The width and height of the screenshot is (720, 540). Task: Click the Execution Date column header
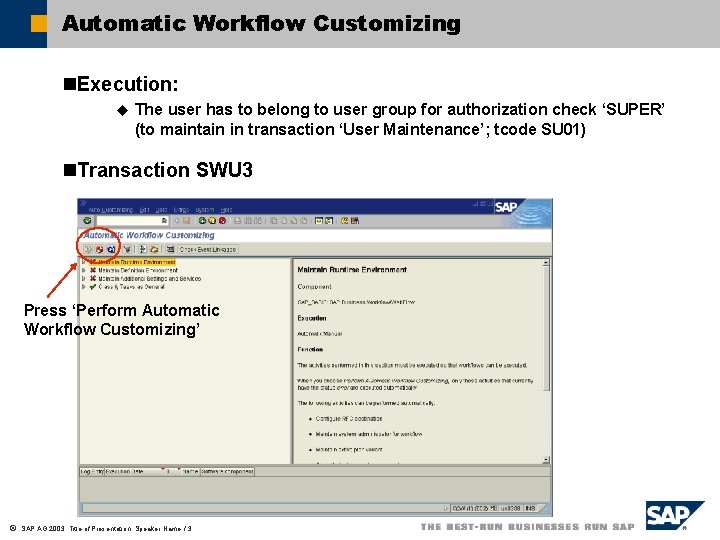tap(133, 472)
